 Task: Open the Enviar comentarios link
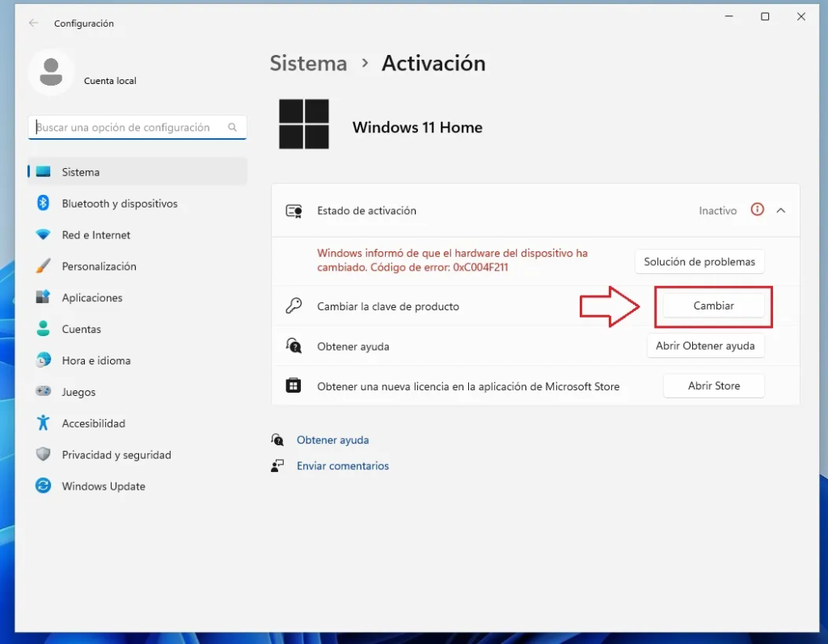click(x=343, y=465)
